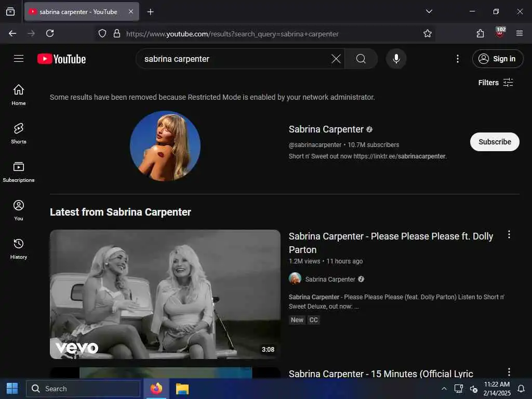The image size is (532, 399).
Task: View site information padlock icon
Action: click(x=117, y=33)
